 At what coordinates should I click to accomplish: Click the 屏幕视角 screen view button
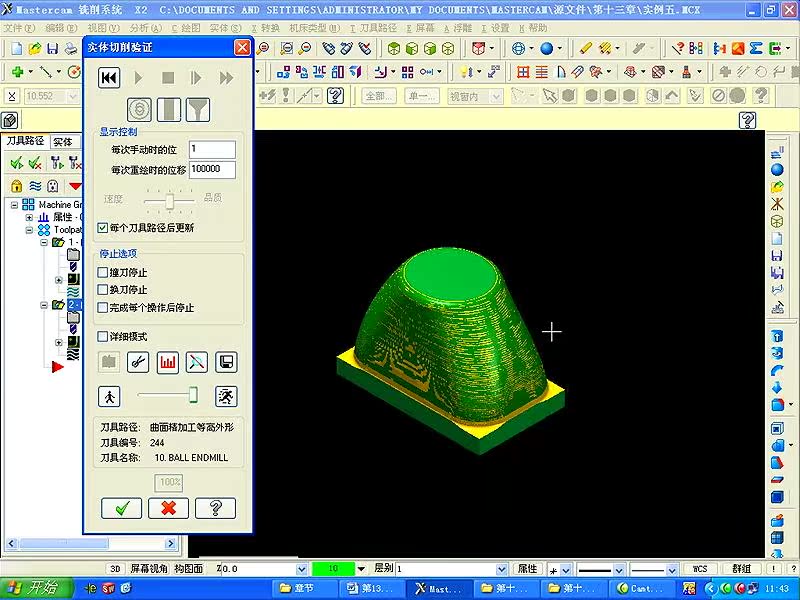148,569
